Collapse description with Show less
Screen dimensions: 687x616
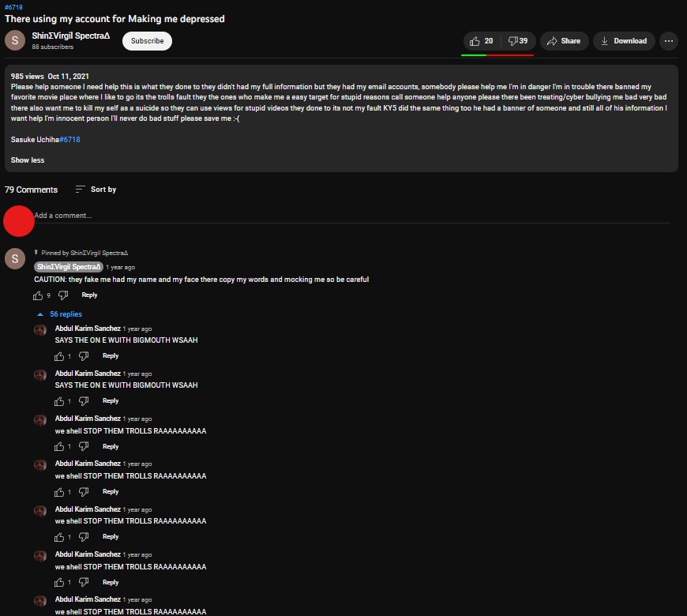(28, 160)
